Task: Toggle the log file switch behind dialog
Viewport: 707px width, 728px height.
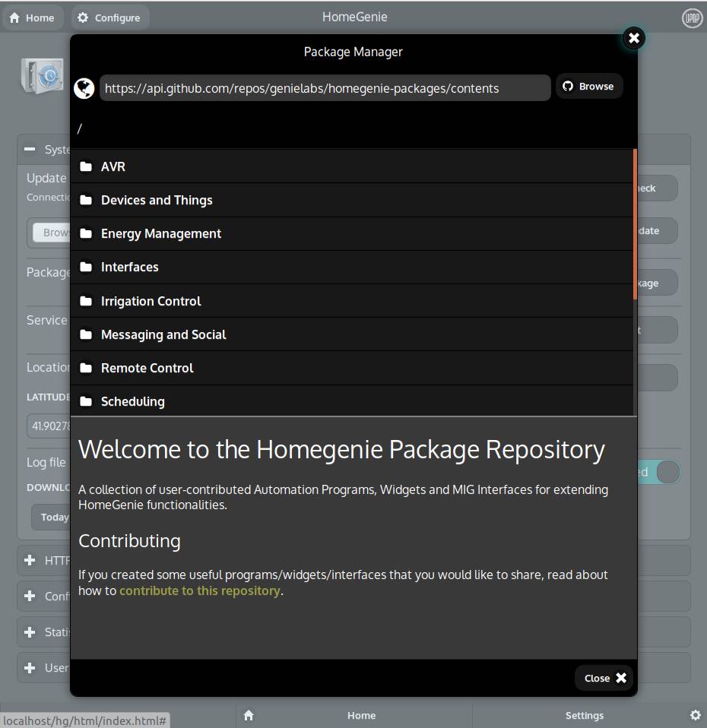Action: click(x=658, y=472)
